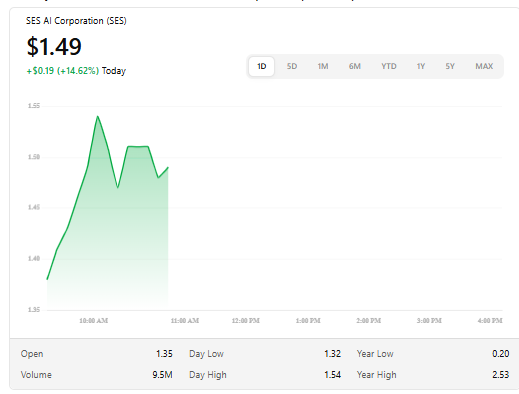Click the Year High value 2.53
The width and height of the screenshot is (519, 394).
point(501,375)
